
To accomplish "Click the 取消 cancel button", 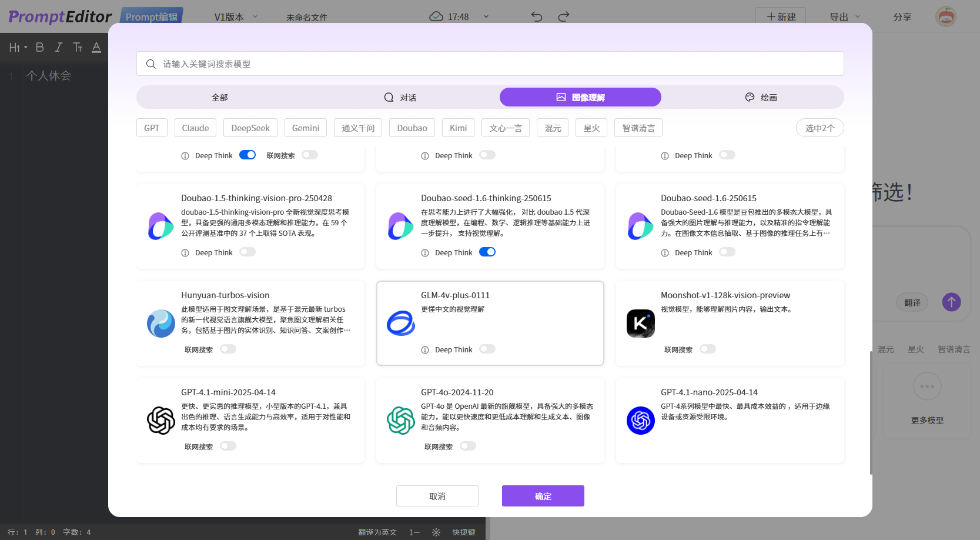I will click(x=437, y=496).
